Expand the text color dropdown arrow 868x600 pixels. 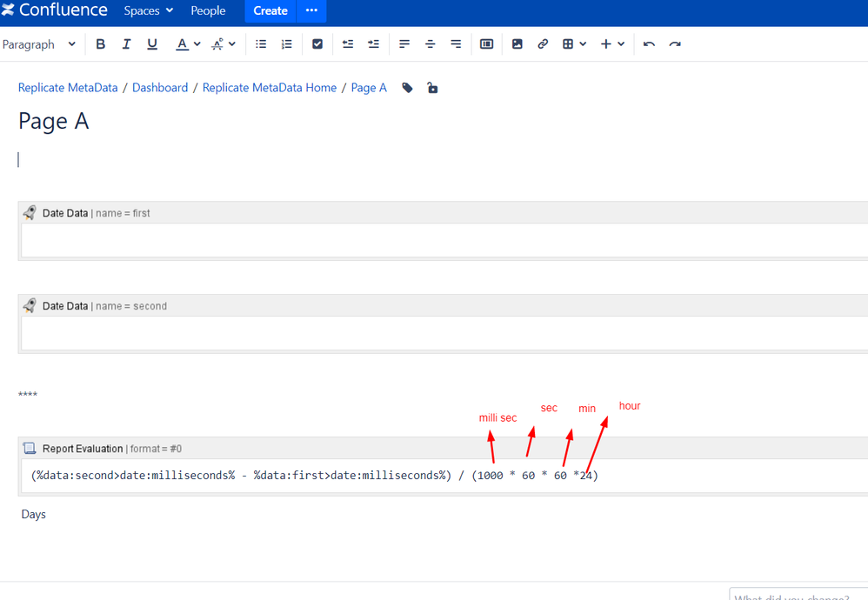coord(197,44)
